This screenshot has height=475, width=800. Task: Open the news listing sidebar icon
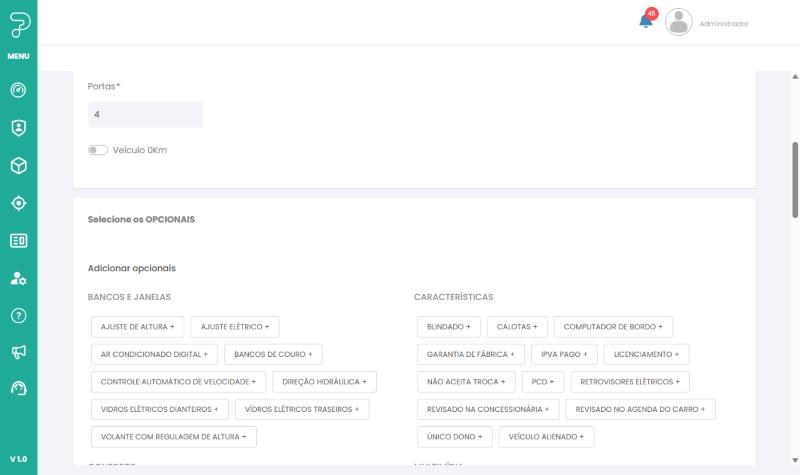(18, 240)
